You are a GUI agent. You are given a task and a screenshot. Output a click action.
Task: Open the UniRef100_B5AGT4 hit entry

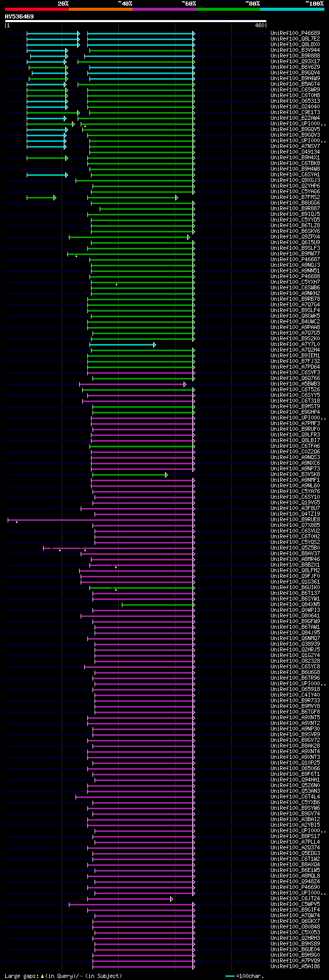click(295, 84)
